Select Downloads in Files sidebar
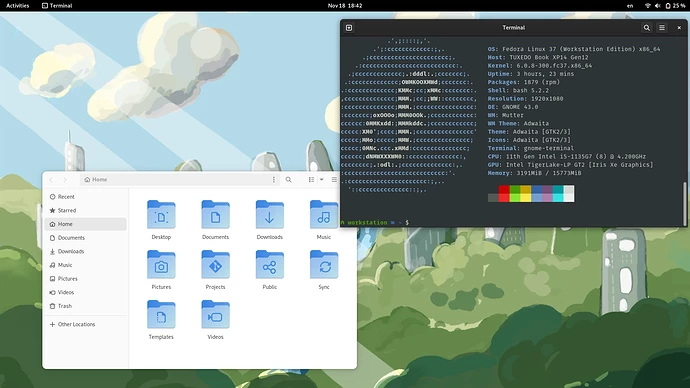This screenshot has width=690, height=388. (x=85, y=251)
